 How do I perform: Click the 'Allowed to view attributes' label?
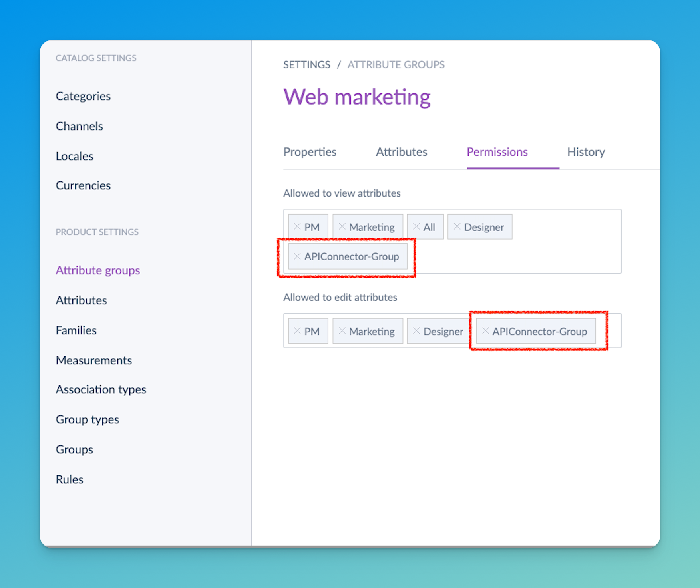point(342,193)
